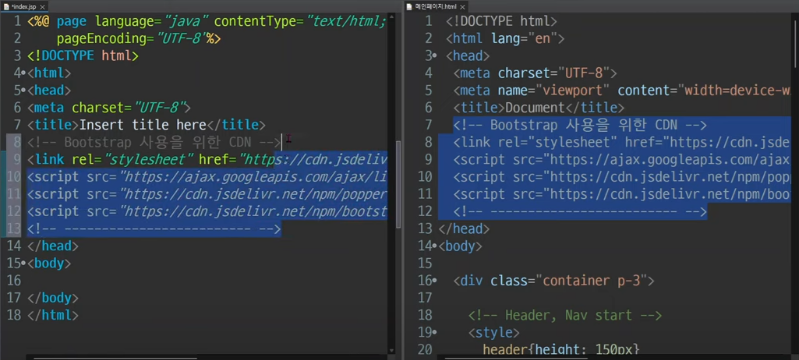
Task: Click <!DOCTYPE html> in index.jsp
Action: click(x=83, y=56)
